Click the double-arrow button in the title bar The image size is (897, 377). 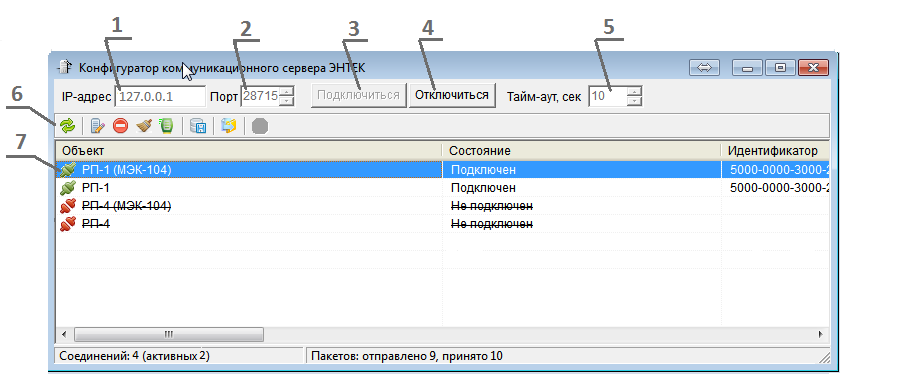coord(704,68)
